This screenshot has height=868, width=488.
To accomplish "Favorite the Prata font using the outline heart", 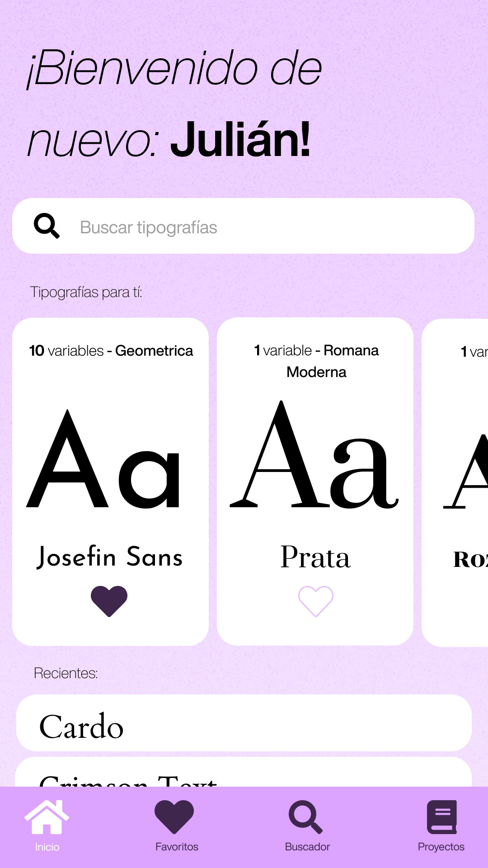I will pyautogui.click(x=315, y=601).
